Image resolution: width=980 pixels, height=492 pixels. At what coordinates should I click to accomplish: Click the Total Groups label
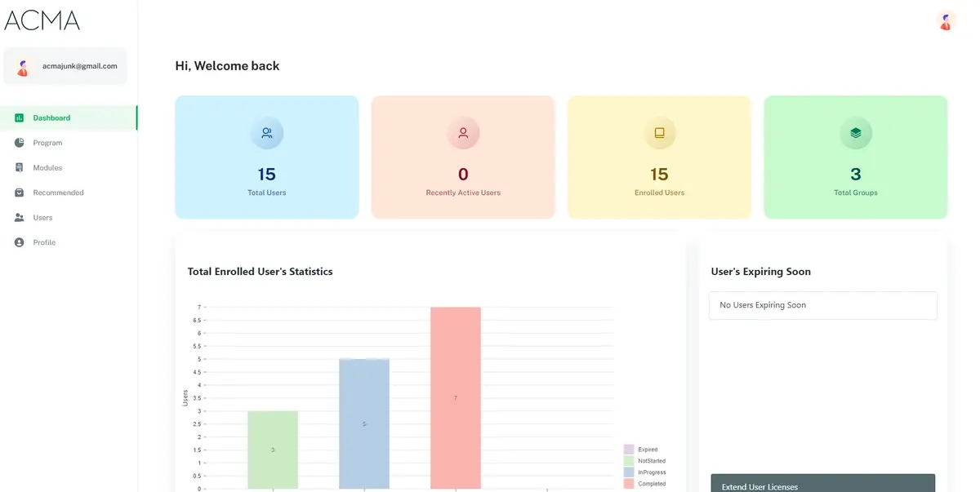pyautogui.click(x=856, y=193)
